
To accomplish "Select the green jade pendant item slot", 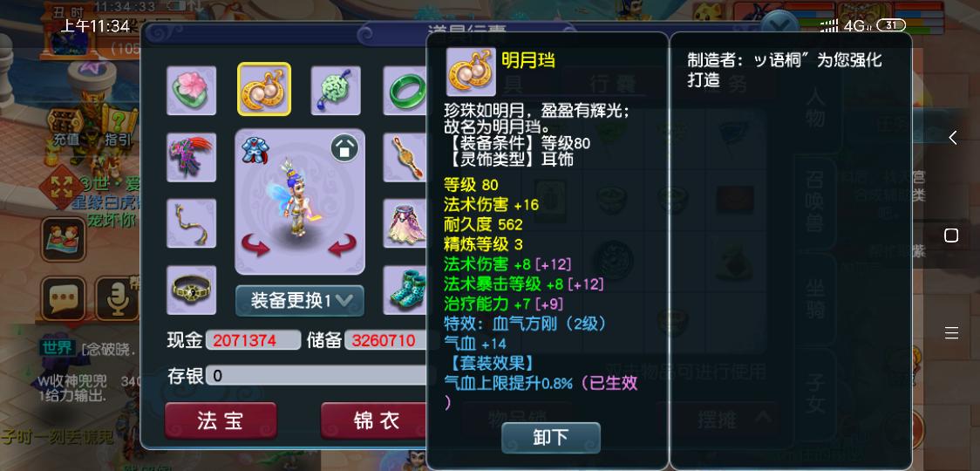I will point(336,90).
